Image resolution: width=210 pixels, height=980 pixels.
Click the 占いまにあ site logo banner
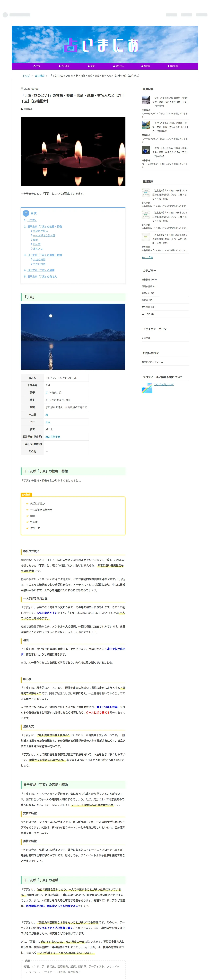tap(105, 45)
